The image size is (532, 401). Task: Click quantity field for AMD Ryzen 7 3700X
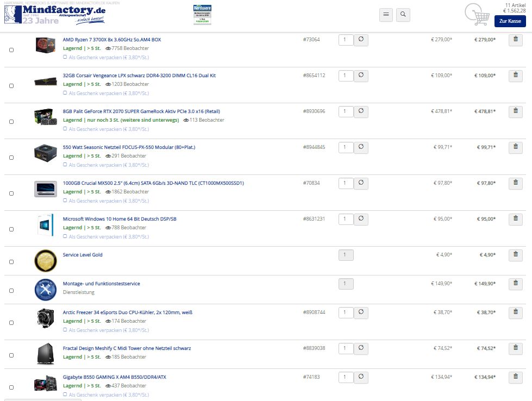pyautogui.click(x=346, y=40)
